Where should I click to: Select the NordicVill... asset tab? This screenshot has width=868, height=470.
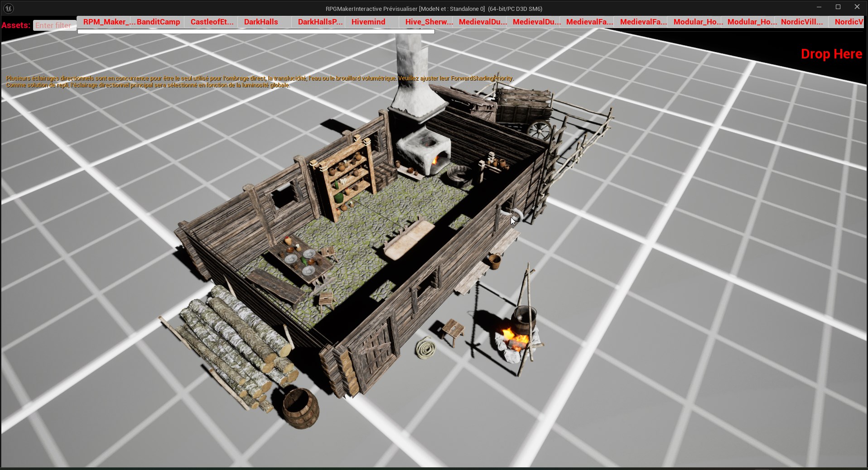coord(802,22)
